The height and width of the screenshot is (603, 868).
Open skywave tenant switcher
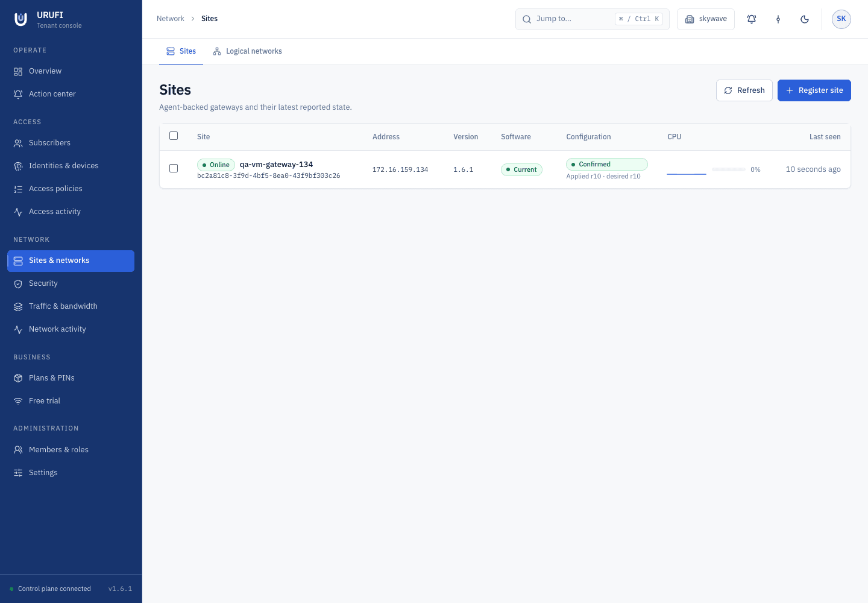[x=706, y=19]
